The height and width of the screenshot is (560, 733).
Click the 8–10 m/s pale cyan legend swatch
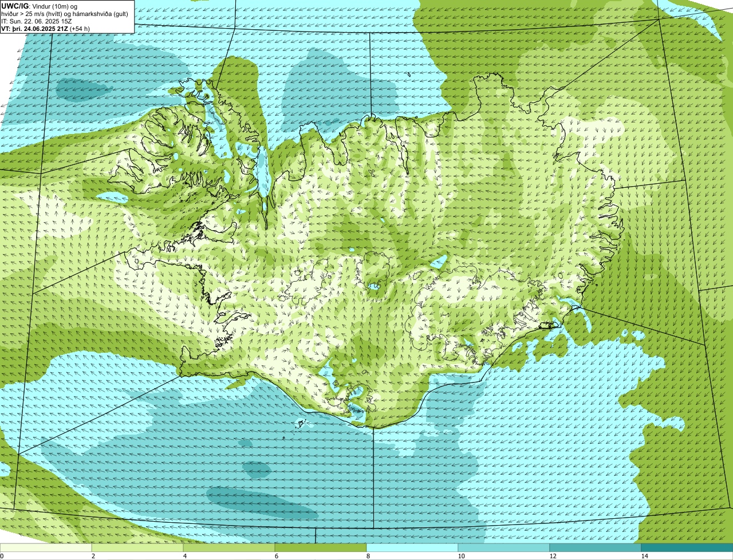click(412, 547)
